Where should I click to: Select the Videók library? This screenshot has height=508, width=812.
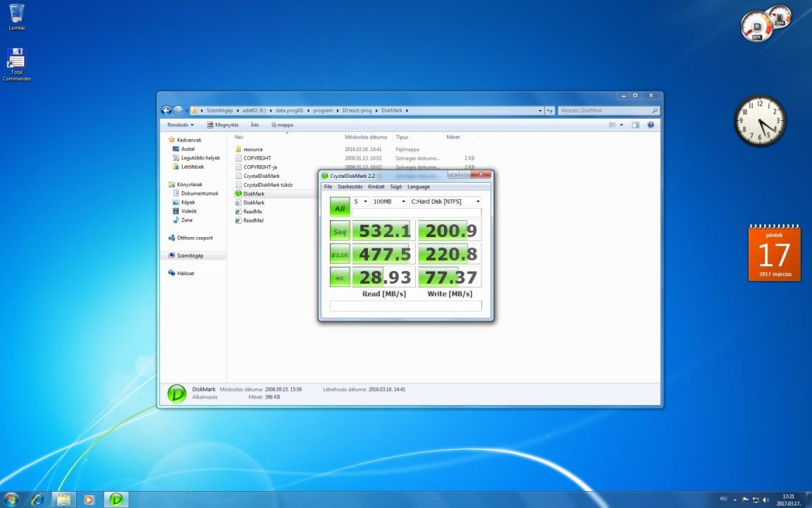(x=189, y=211)
